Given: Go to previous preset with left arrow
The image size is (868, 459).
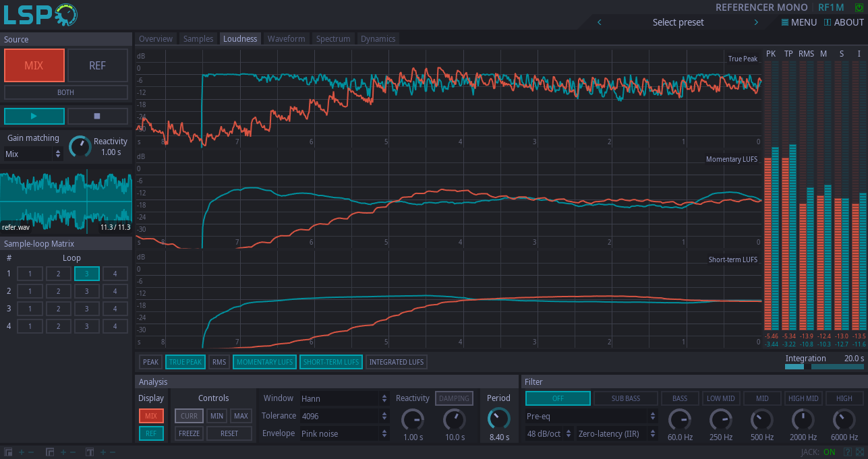Looking at the screenshot, I should coord(599,22).
